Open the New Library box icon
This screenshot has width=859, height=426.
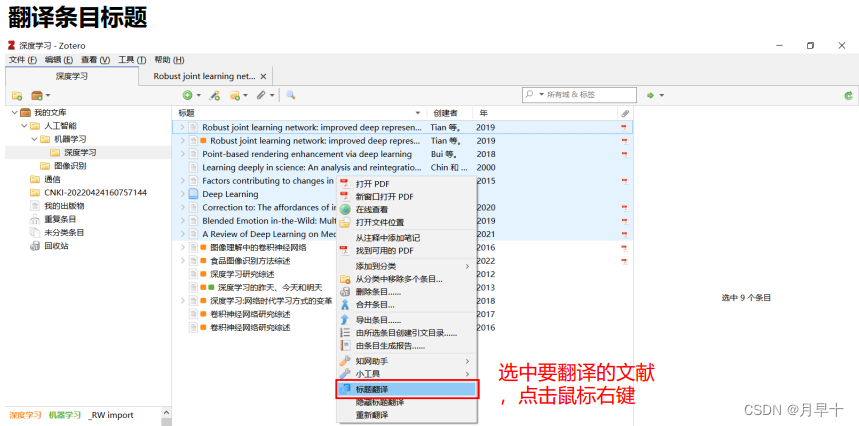click(37, 95)
